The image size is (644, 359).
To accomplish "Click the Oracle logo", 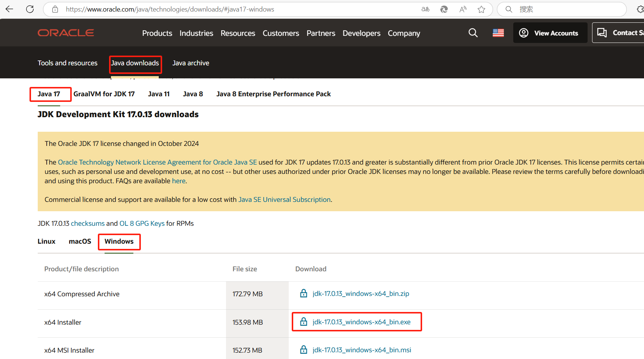I will tap(66, 33).
